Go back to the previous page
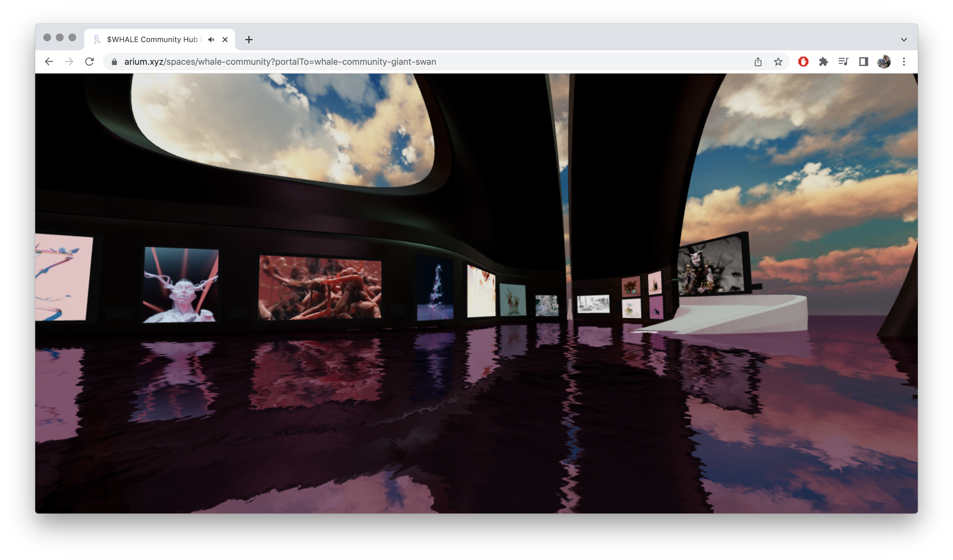Screen dimensions: 953x560 pos(49,62)
